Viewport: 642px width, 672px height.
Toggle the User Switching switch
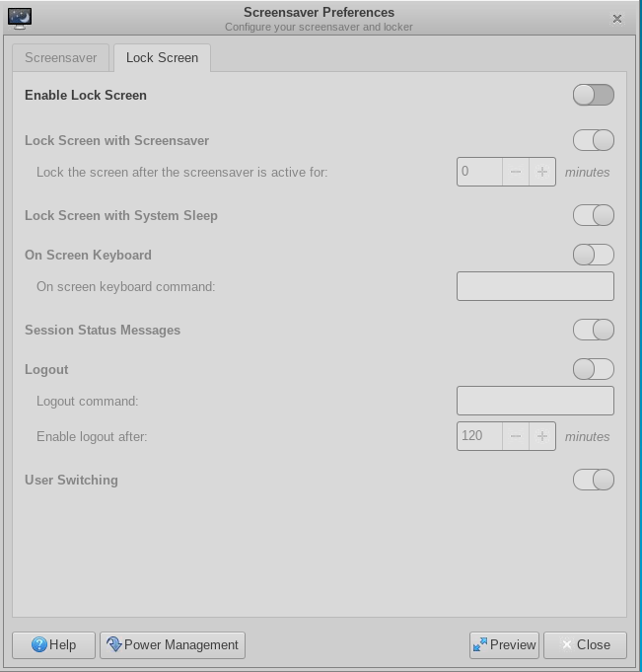click(x=593, y=480)
